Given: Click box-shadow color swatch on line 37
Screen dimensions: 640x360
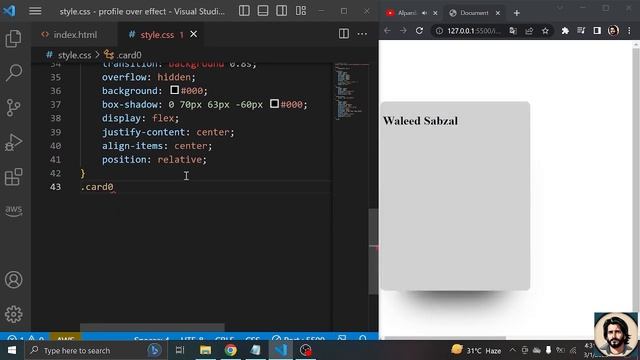Looking at the screenshot, I should pyautogui.click(x=274, y=104).
